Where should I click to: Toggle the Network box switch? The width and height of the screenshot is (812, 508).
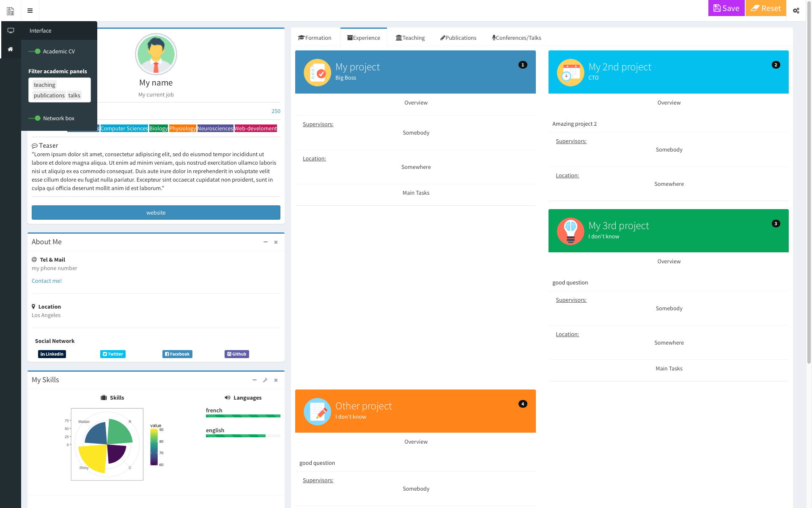point(35,118)
